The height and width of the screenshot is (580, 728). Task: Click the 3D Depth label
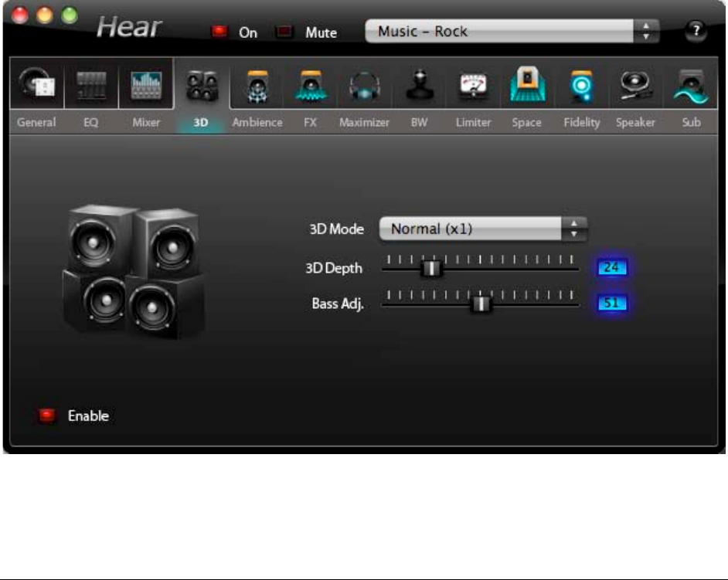click(x=333, y=268)
